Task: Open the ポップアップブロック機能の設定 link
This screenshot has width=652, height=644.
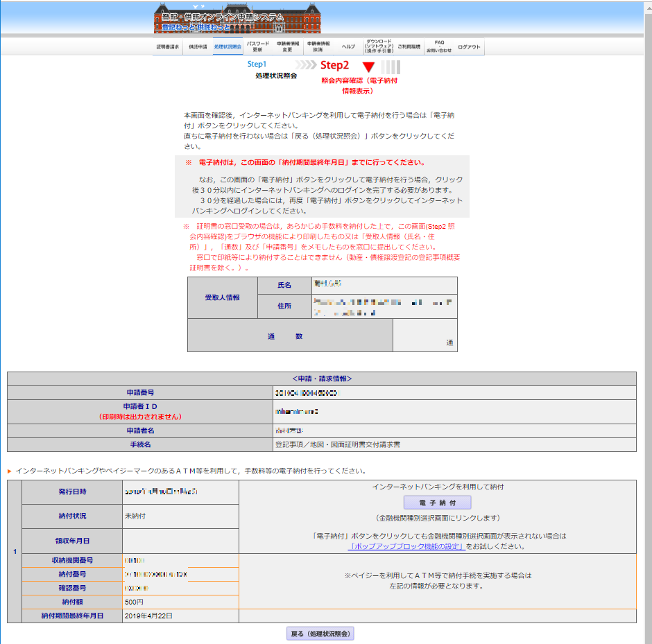Action: (406, 546)
